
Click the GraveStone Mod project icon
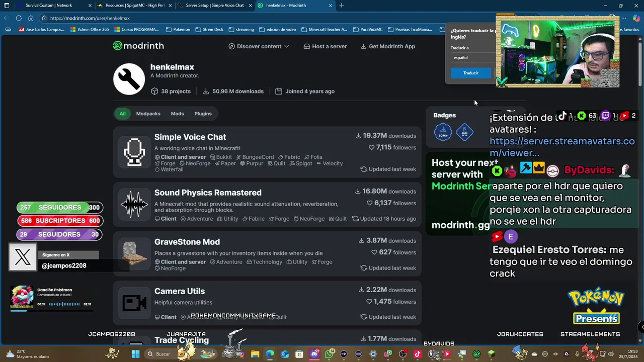click(134, 253)
